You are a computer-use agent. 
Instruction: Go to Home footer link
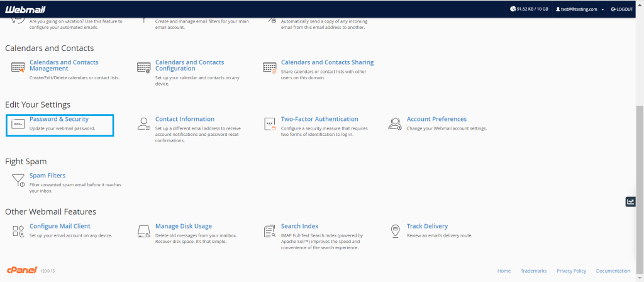[504, 271]
